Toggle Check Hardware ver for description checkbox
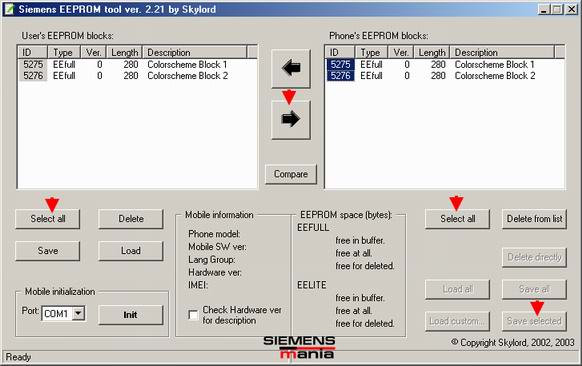 point(193,315)
